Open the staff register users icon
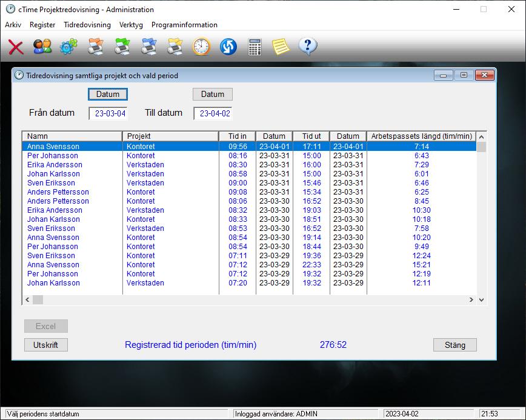 pos(42,47)
